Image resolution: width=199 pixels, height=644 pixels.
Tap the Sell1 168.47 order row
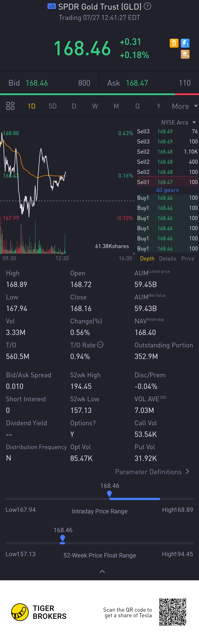pos(167,182)
